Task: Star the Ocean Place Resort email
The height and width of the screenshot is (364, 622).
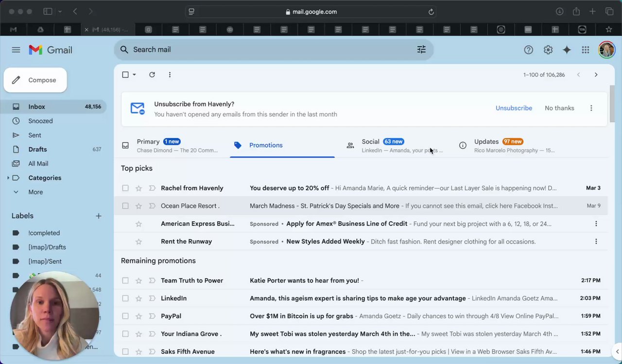Action: point(138,206)
